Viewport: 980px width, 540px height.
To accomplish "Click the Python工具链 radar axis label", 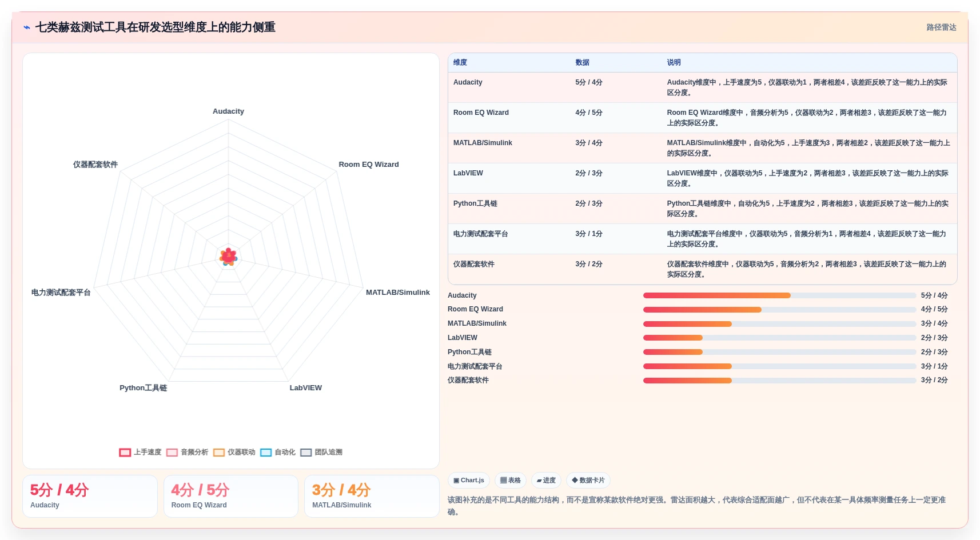I will point(144,388).
